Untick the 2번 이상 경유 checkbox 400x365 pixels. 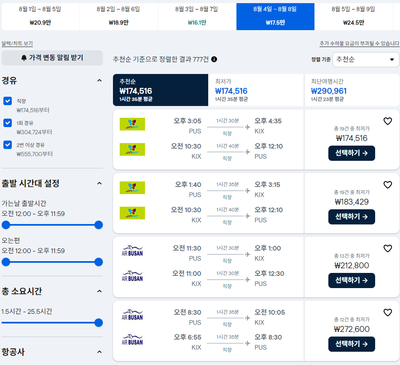click(x=7, y=145)
